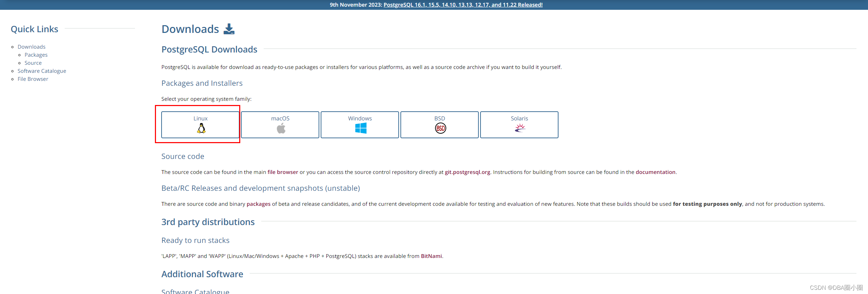Screen dimensions: 868x294
Task: Click the 'for testing purposes only' bold text
Action: (x=707, y=204)
